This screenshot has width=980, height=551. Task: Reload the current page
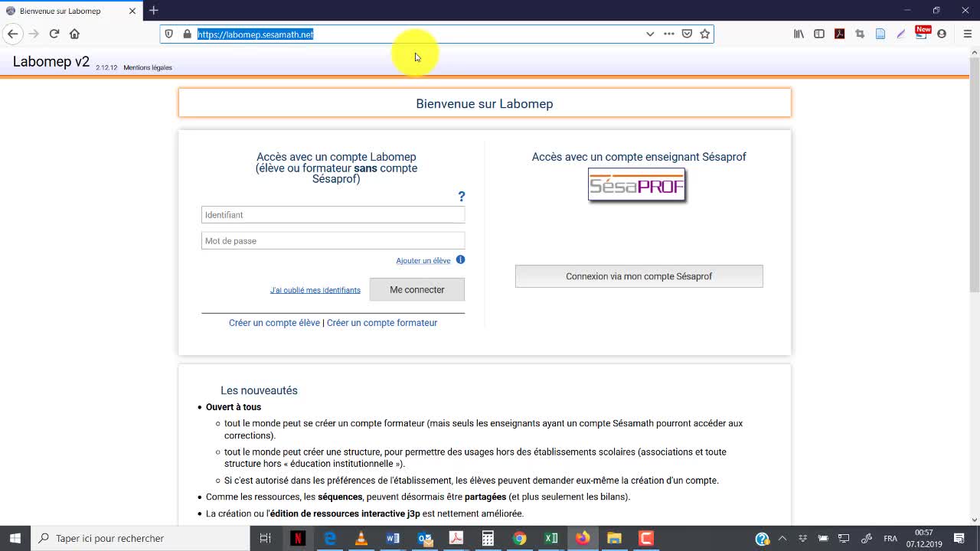click(x=54, y=34)
